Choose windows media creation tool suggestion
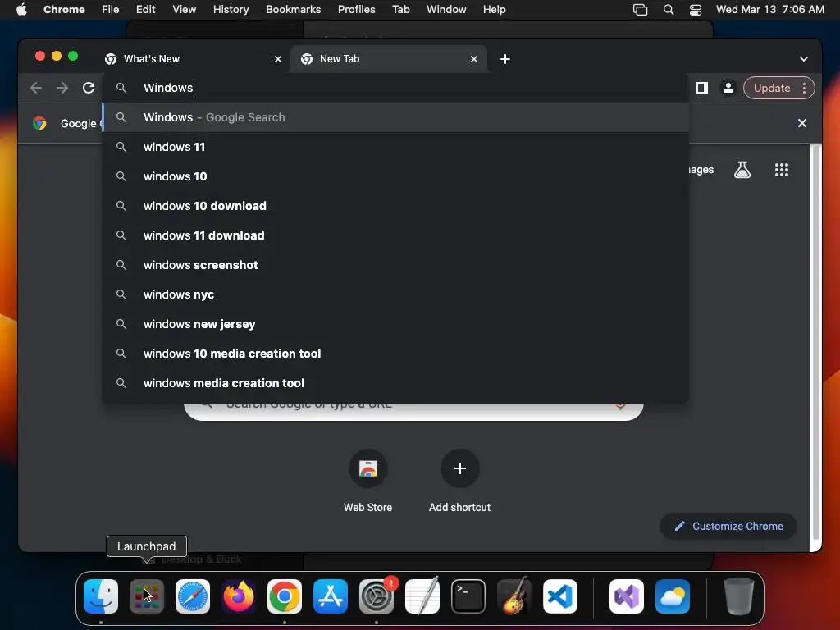Viewport: 840px width, 630px height. pos(395,383)
